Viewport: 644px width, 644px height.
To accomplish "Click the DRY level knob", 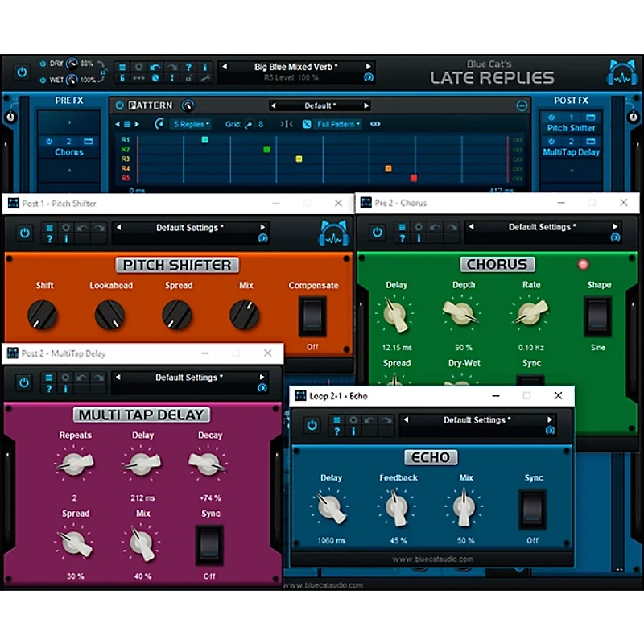I will tap(72, 64).
